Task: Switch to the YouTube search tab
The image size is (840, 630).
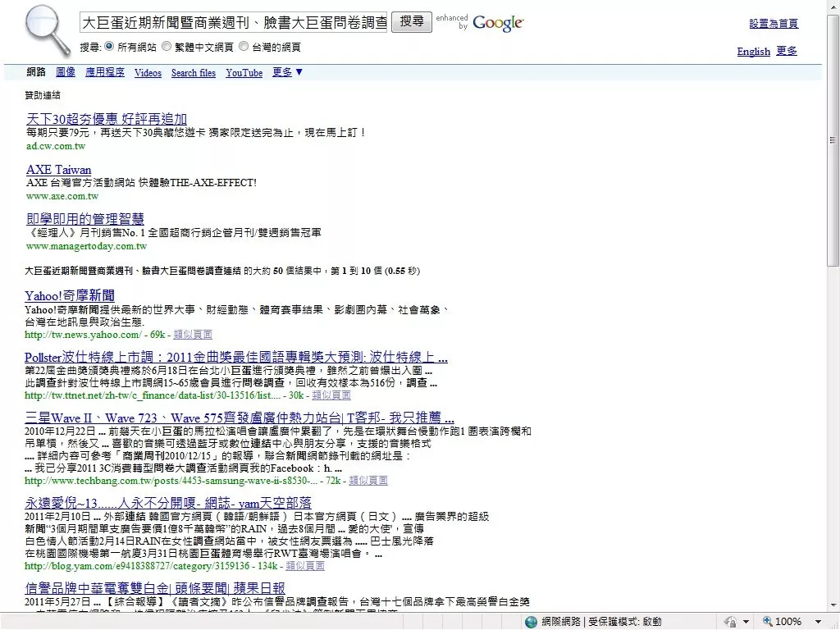Action: pyautogui.click(x=244, y=73)
